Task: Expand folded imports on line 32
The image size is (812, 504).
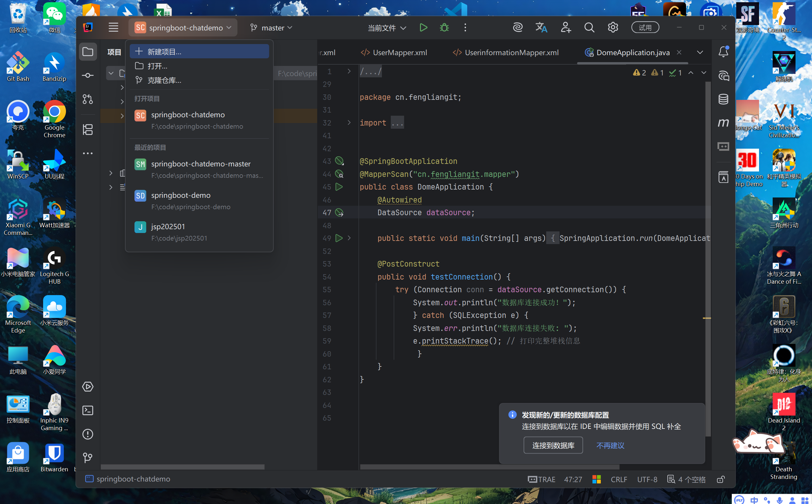Action: [349, 123]
